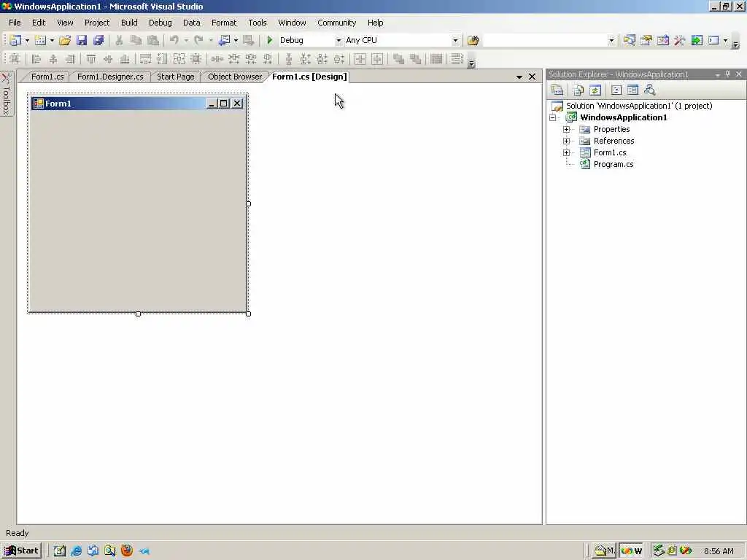
Task: Open the collapsed Toolbox side tab
Action: point(6,94)
